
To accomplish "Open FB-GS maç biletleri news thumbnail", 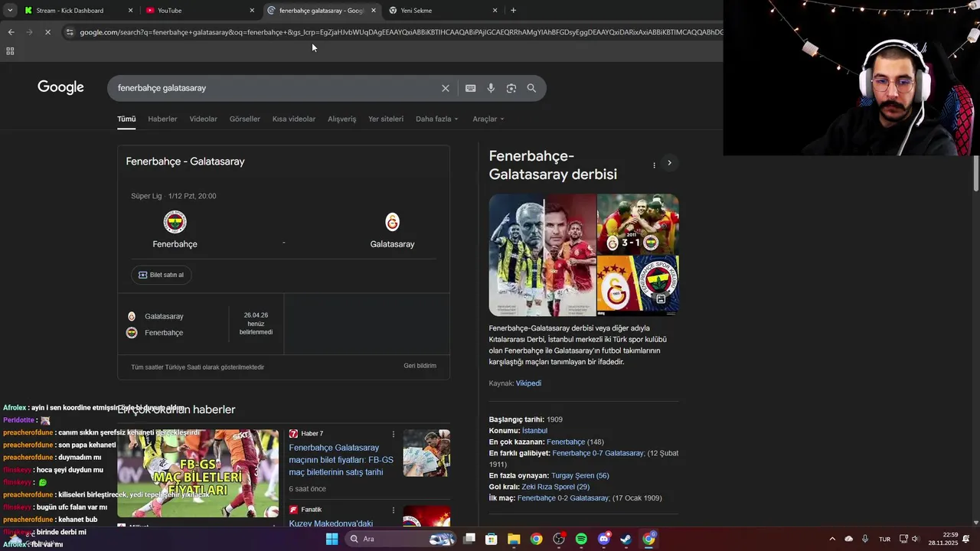I will 198,473.
